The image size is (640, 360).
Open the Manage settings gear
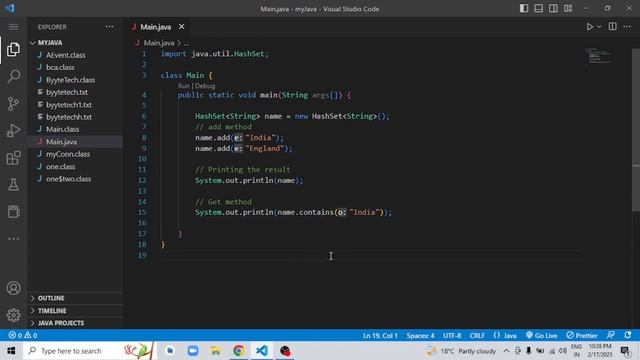click(x=13, y=315)
